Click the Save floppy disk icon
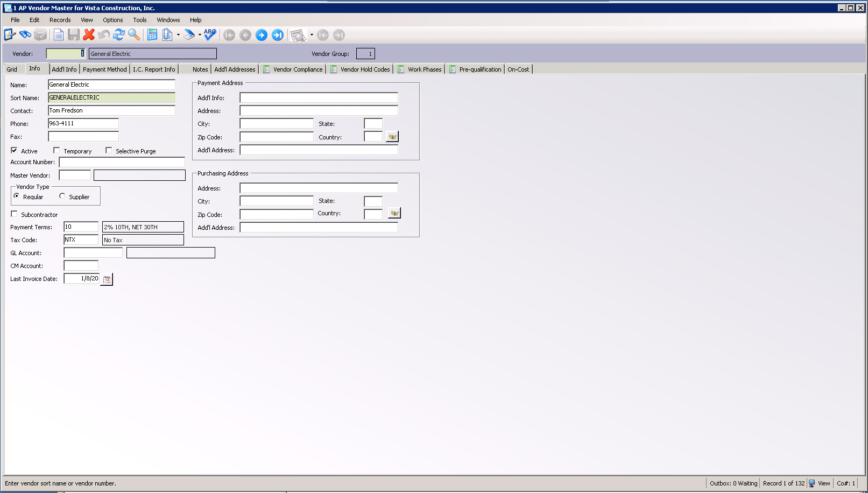This screenshot has height=493, width=868. click(x=74, y=35)
